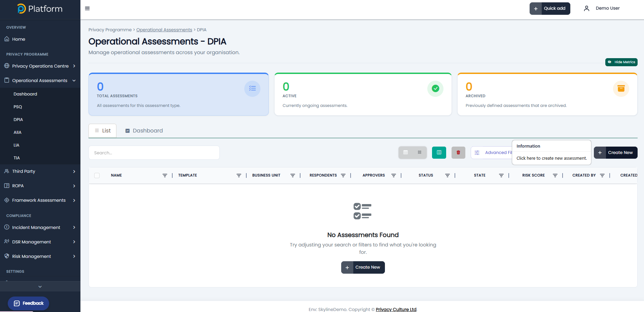The width and height of the screenshot is (644, 312).
Task: Open Advanced Filter sliders icon
Action: click(x=477, y=153)
